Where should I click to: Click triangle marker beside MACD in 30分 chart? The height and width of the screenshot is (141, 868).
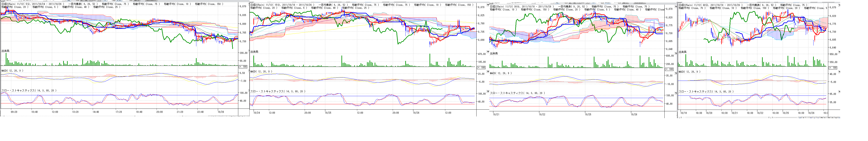click(676, 73)
